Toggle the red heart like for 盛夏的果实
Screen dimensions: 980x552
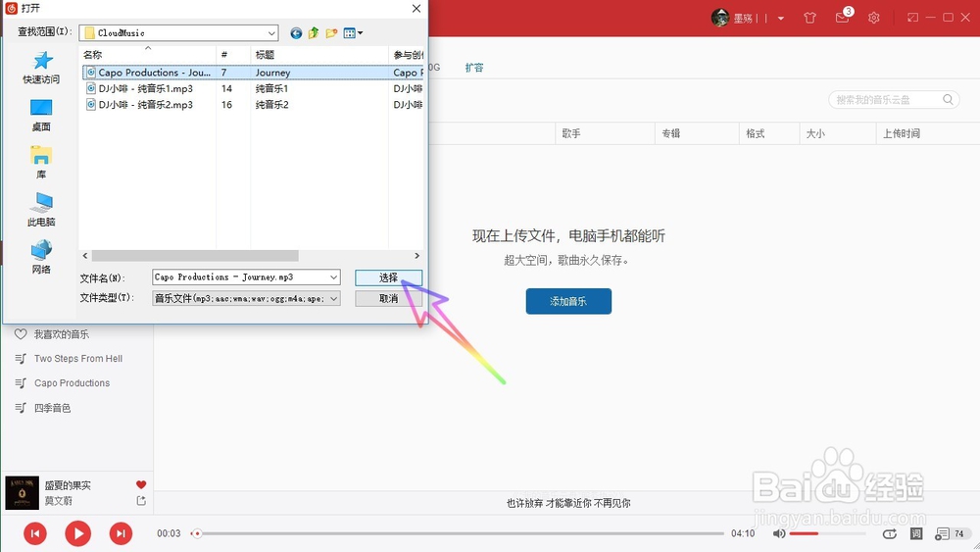tap(141, 484)
